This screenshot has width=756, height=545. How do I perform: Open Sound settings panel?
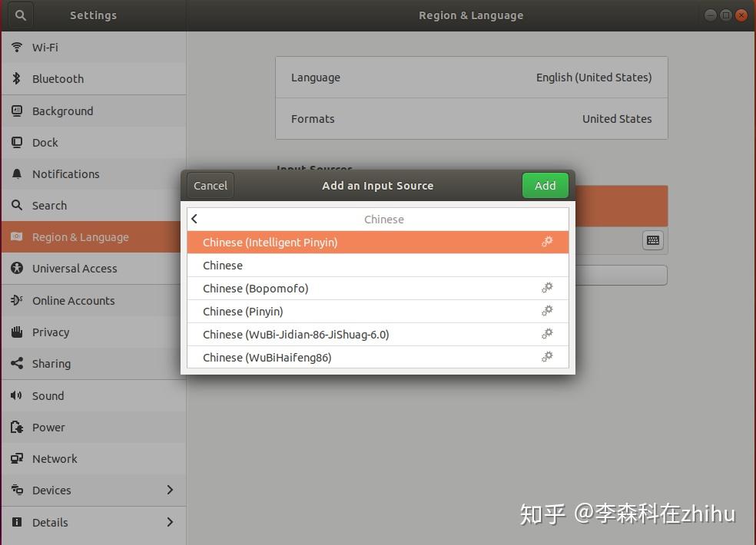94,395
